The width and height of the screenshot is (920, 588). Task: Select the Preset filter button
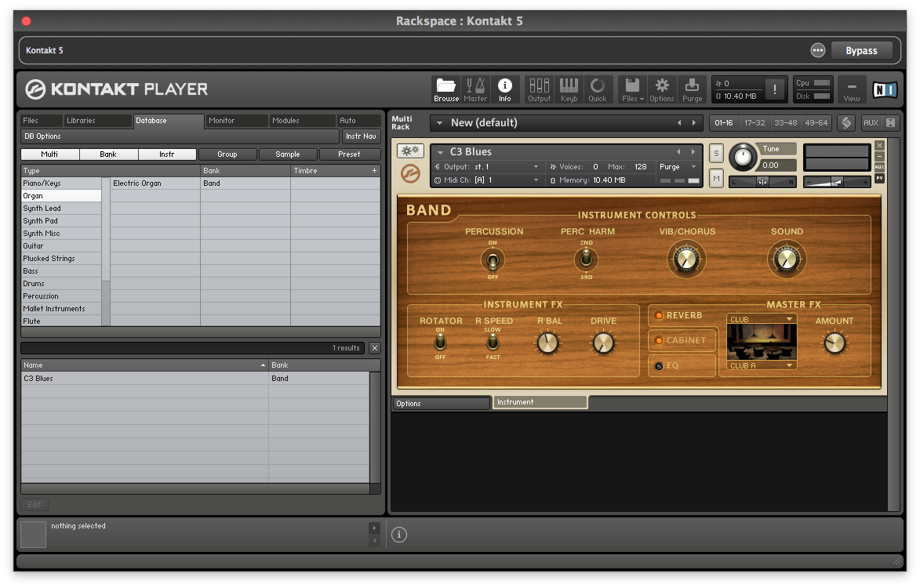(x=349, y=154)
